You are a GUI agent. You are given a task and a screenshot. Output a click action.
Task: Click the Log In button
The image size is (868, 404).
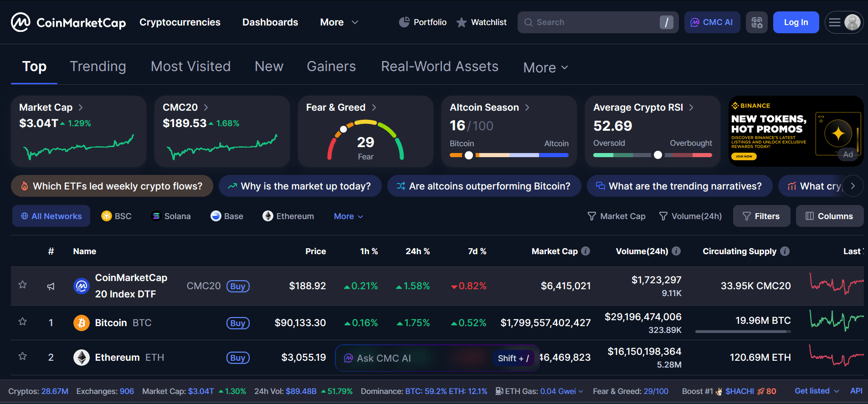[x=796, y=22]
